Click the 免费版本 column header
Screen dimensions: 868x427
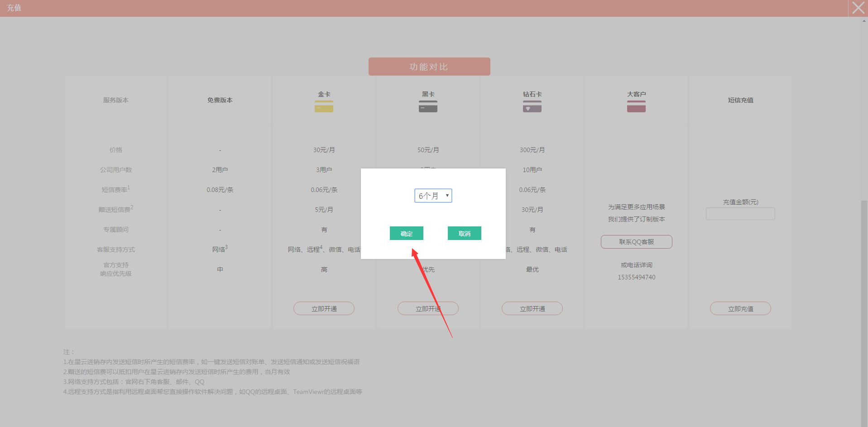220,100
